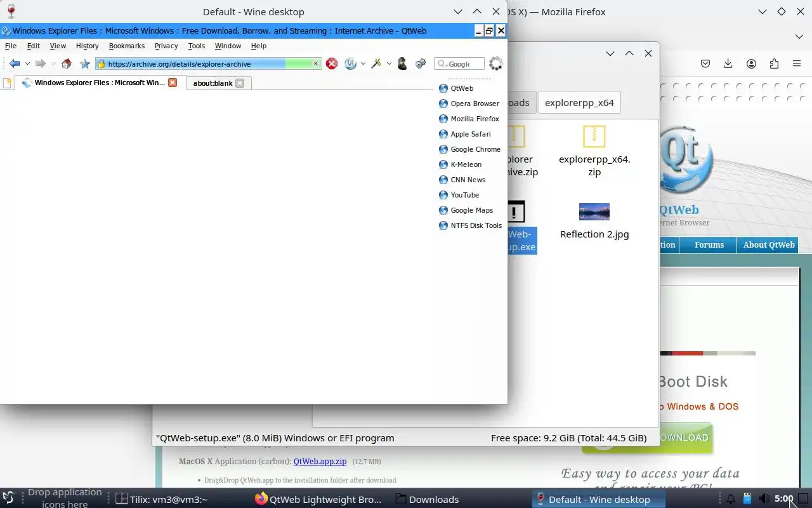Screen dimensions: 812x508
Task: Click the magic wand tool icon
Action: pyautogui.click(x=376, y=63)
